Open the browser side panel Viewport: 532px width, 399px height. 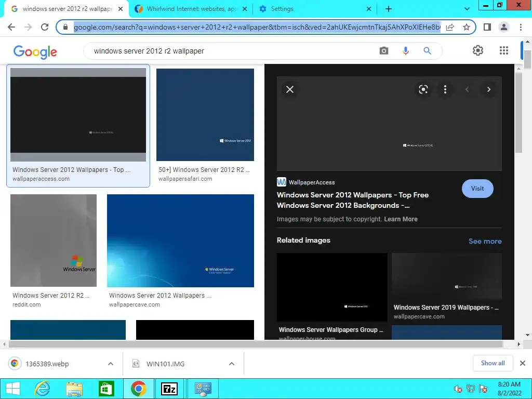tap(487, 27)
